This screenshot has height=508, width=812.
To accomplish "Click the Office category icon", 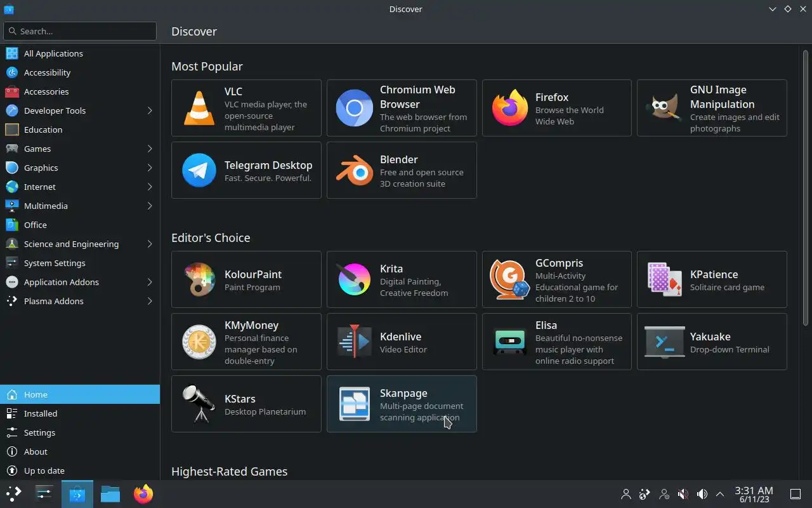I will tap(11, 225).
